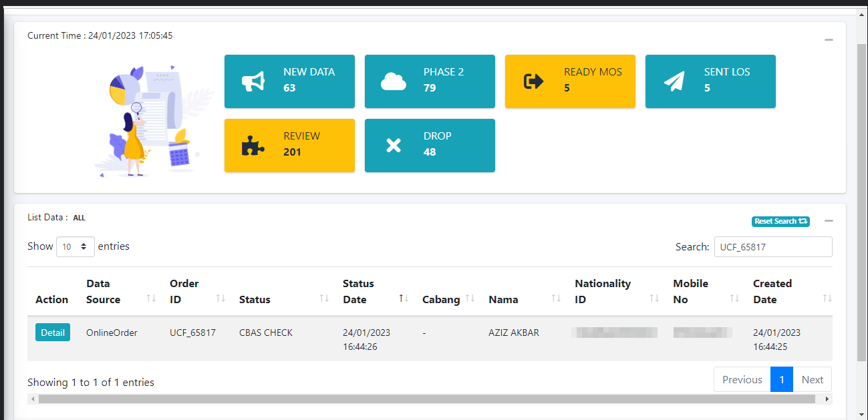Open the Show entries count dropdown

tap(76, 246)
